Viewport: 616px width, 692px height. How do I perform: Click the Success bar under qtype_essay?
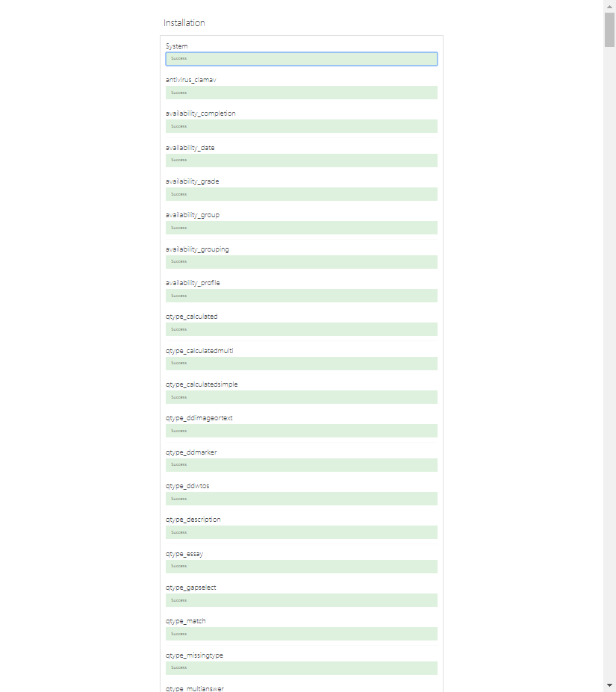tap(302, 567)
